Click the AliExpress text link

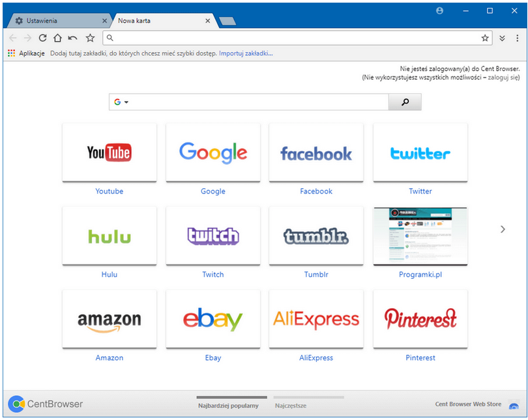coord(316,357)
